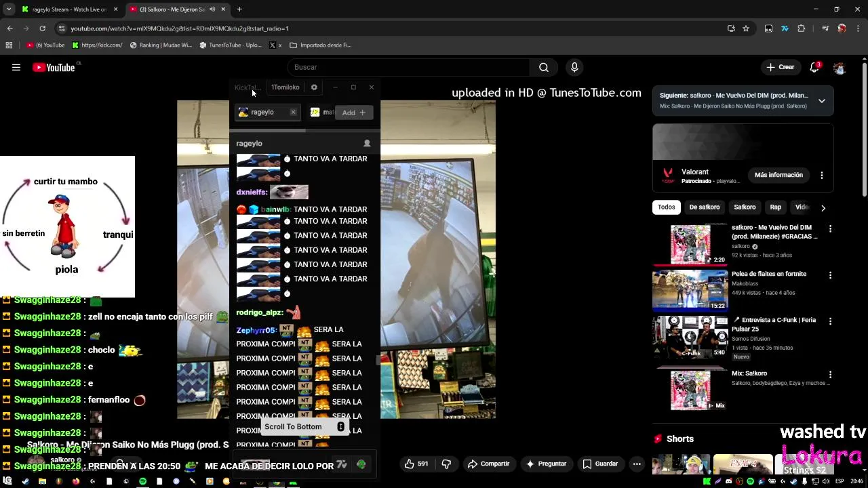
Task: Close the rageylo chat tab in KickTalk
Action: pyautogui.click(x=293, y=112)
